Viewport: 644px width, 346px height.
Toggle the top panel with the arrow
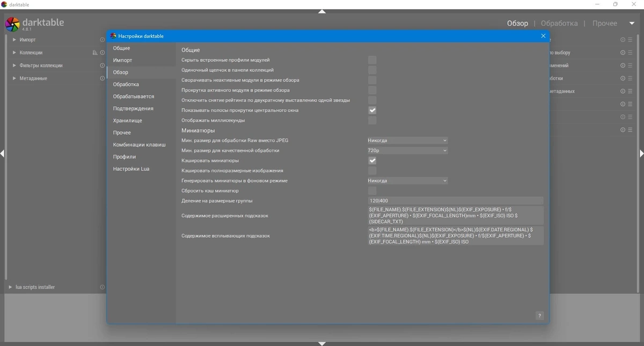[322, 11]
